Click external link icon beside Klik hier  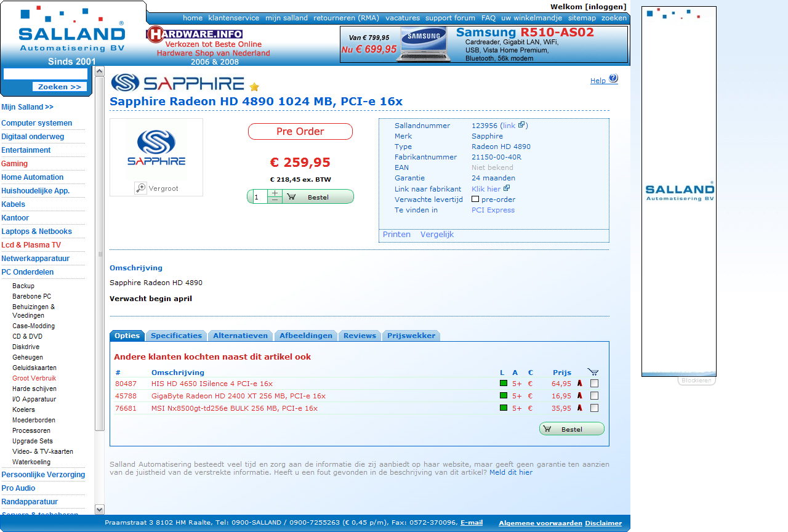point(507,188)
